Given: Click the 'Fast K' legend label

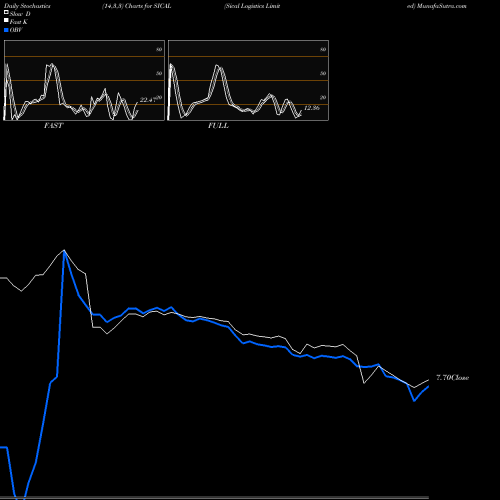Looking at the screenshot, I should (x=19, y=22).
